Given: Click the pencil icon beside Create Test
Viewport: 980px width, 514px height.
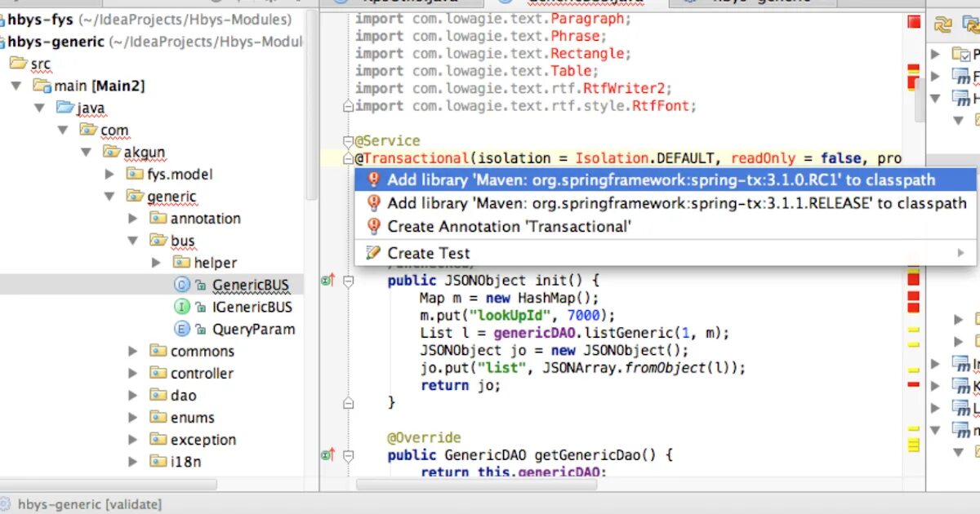Looking at the screenshot, I should [x=373, y=253].
